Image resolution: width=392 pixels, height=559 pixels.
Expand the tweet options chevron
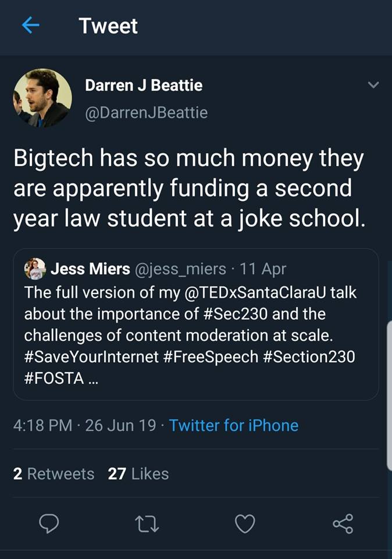pos(373,86)
